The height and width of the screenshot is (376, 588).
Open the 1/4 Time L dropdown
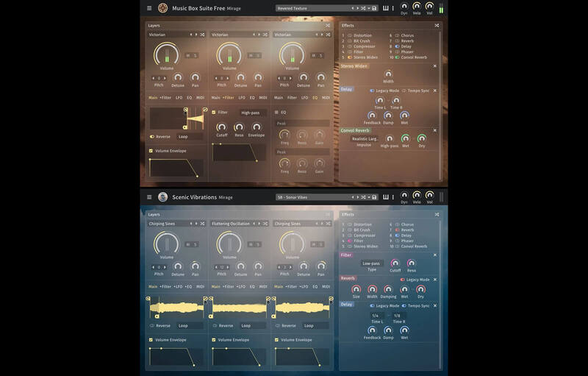[377, 316]
